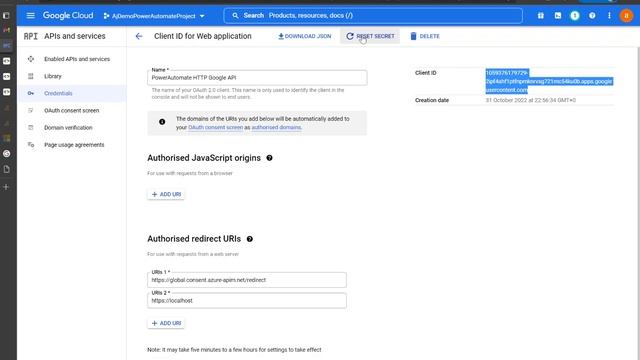This screenshot has height=360, width=640.
Task: Click the Delete button with trash icon
Action: tap(425, 36)
